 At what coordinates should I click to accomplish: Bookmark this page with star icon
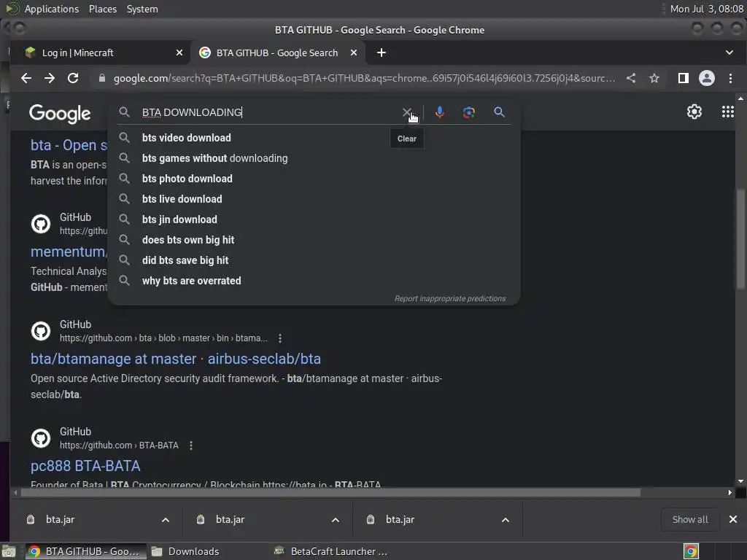pos(654,78)
